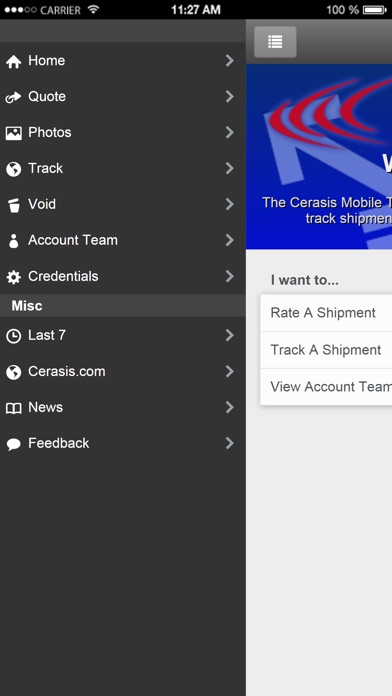Tap the Home house icon
The width and height of the screenshot is (392, 696).
coord(13,61)
